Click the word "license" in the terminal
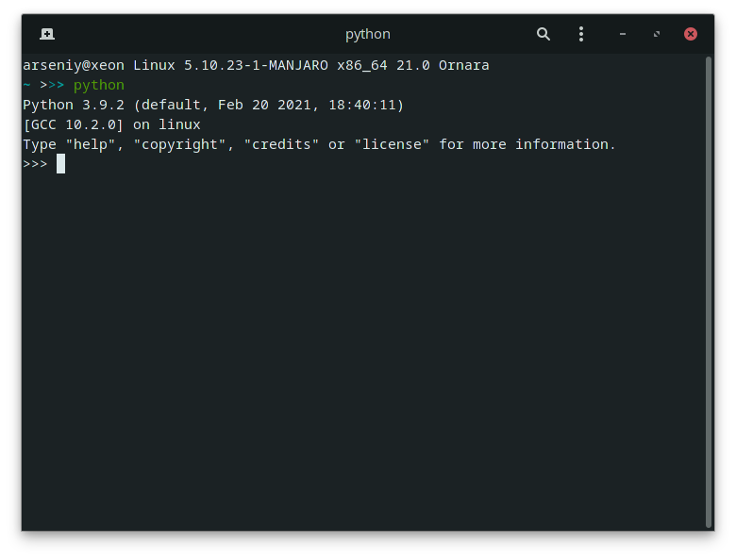Image resolution: width=736 pixels, height=560 pixels. tap(392, 144)
